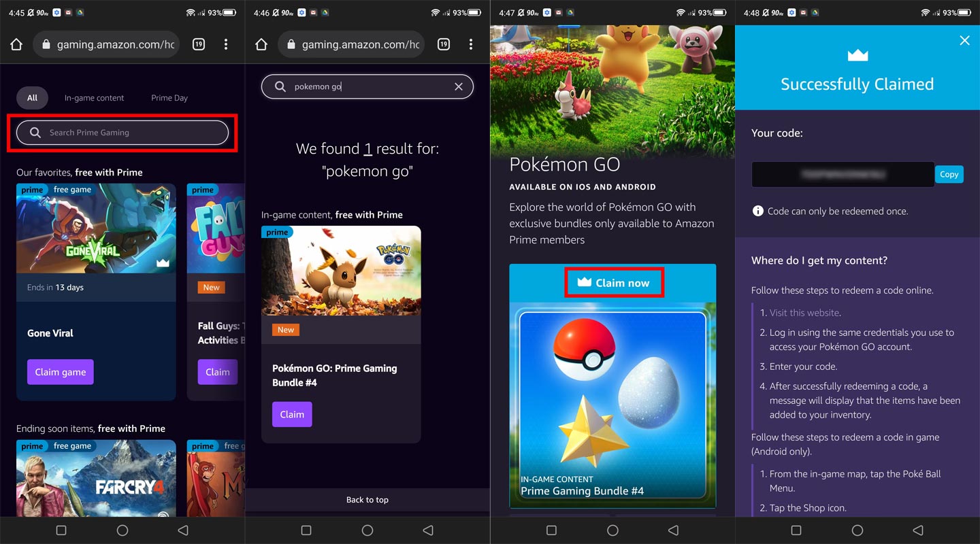Tap Android home circle in 4:48 screen
This screenshot has height=544, width=980.
(x=857, y=530)
